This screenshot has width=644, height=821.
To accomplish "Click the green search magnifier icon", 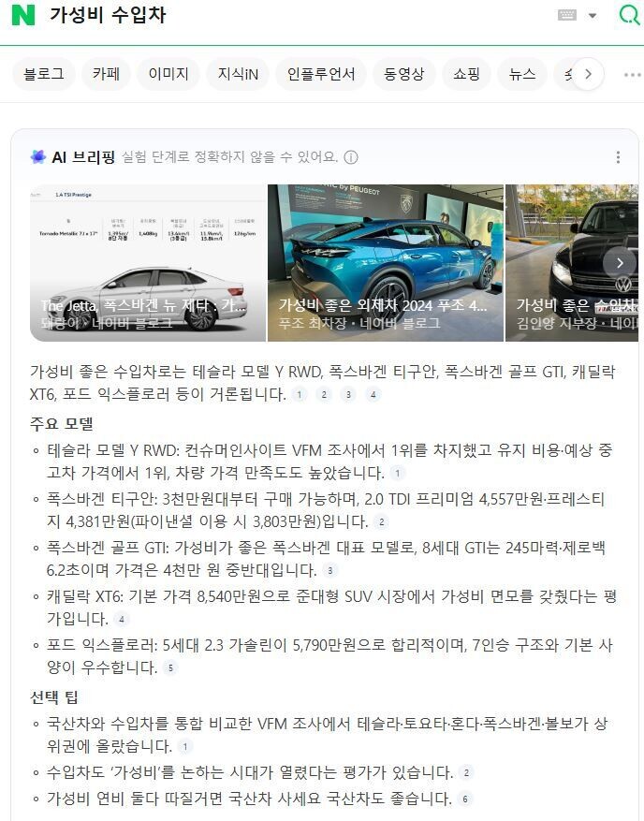I will [x=629, y=14].
